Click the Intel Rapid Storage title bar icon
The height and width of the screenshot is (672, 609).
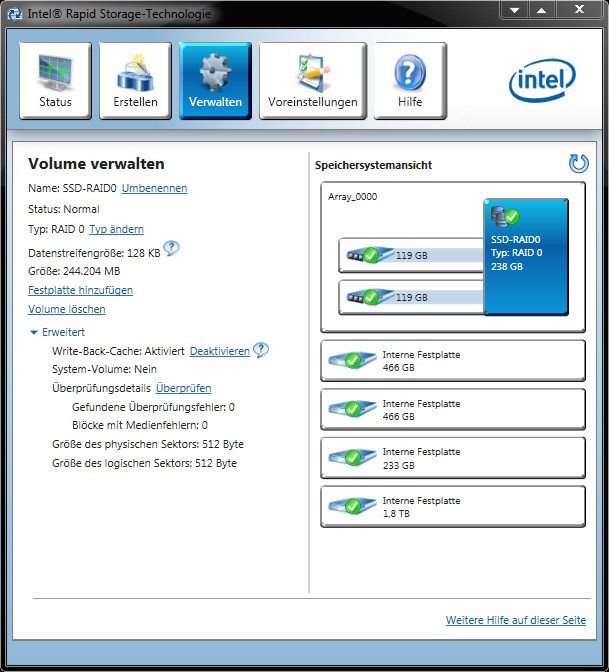(15, 14)
